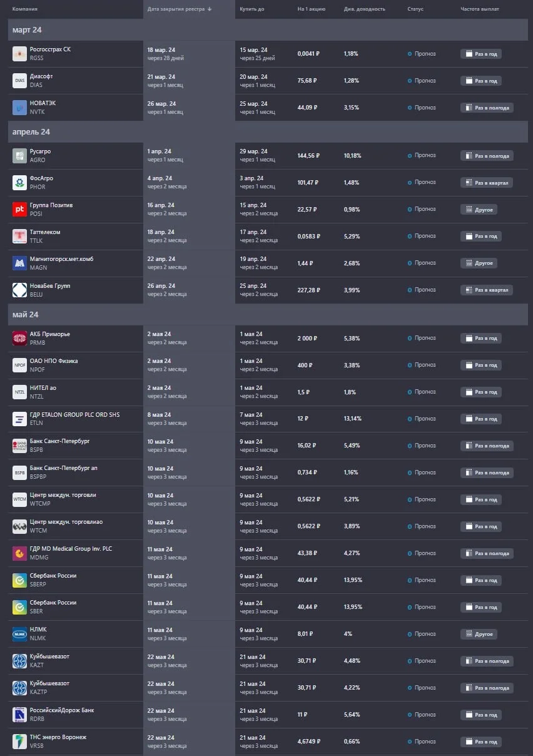Click the Таттелеком TTLK logo icon
Image resolution: width=533 pixels, height=756 pixels.
tap(19, 237)
